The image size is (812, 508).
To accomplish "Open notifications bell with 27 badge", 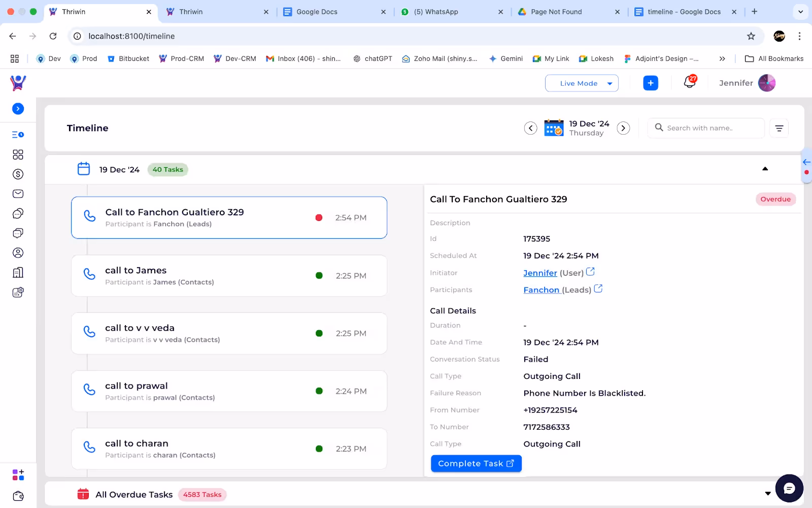I will (x=690, y=81).
